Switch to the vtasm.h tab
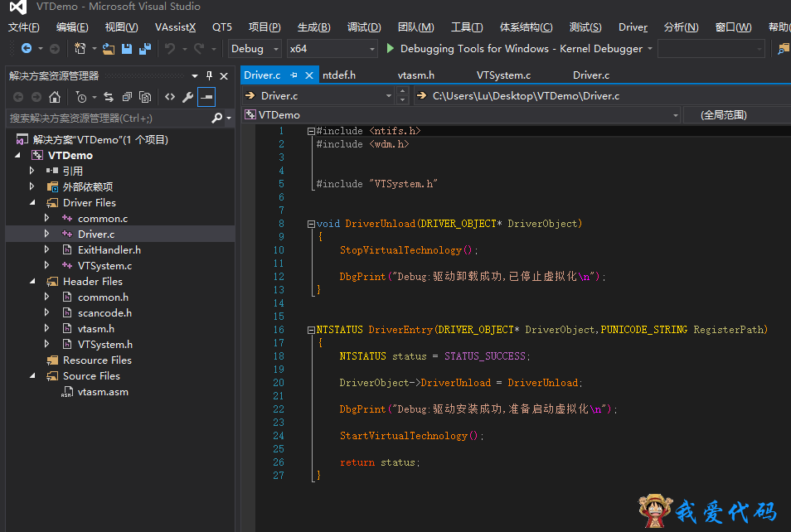The width and height of the screenshot is (791, 532). 415,75
